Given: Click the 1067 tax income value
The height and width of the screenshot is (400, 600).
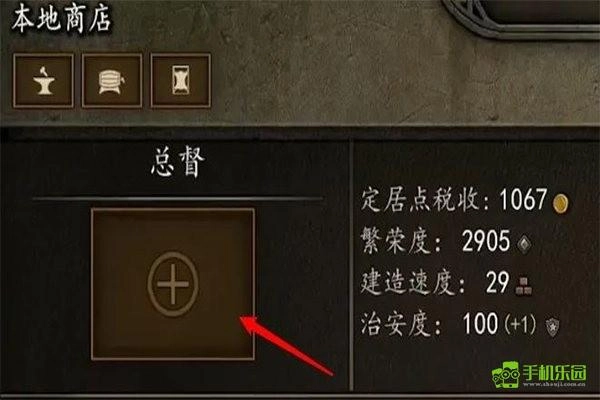Looking at the screenshot, I should [x=523, y=199].
